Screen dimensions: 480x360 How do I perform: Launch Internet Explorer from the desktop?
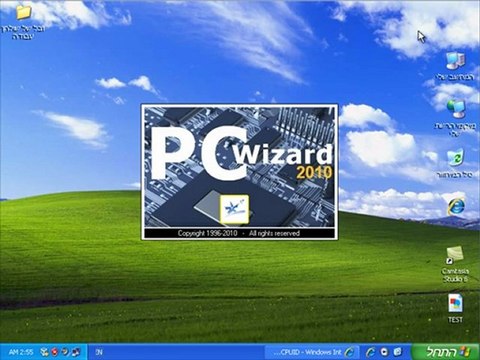[x=455, y=207]
